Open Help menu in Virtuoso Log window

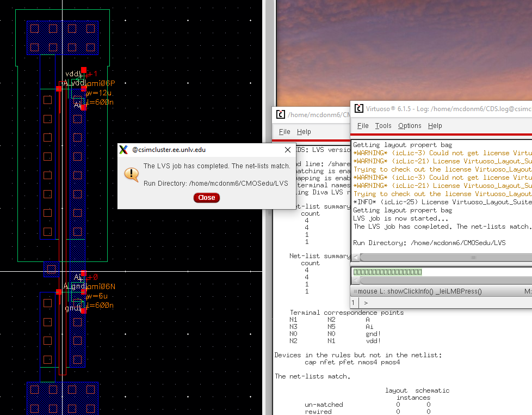pos(435,126)
